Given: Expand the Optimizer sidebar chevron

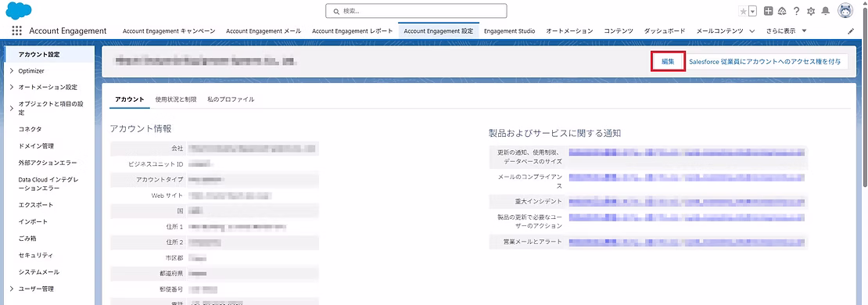Looking at the screenshot, I should (11, 71).
